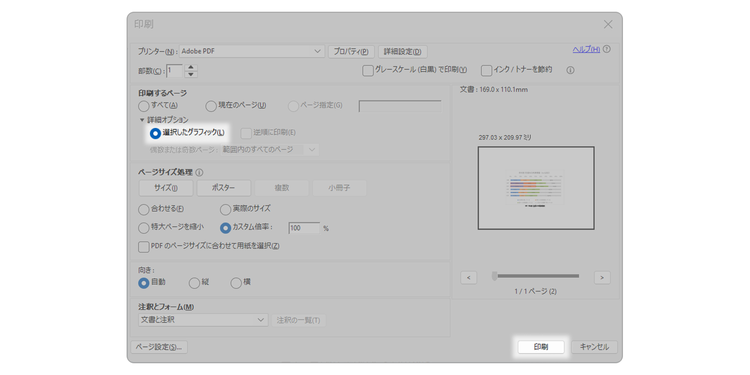
Task: Enable インク/トナーを節約 checkbox
Action: [486, 71]
